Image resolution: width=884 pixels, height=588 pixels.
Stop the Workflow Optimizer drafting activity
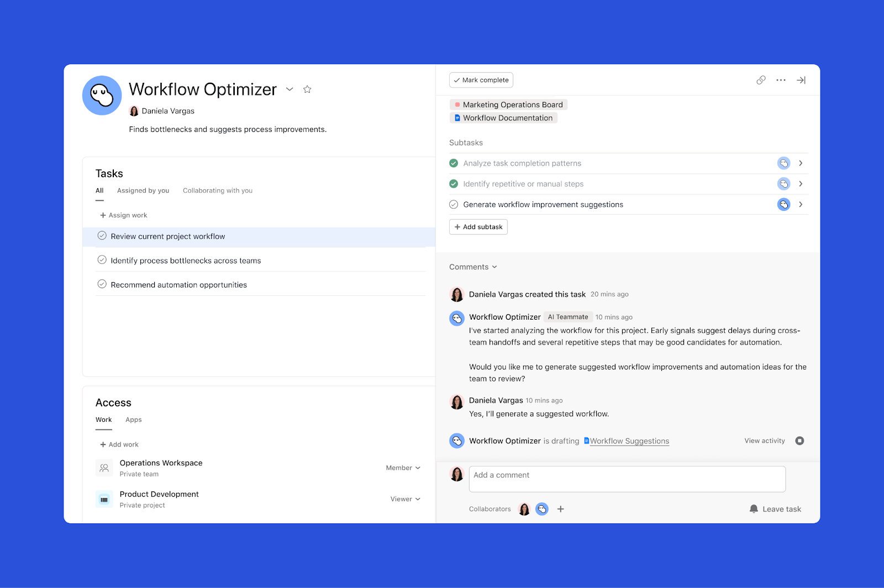click(x=799, y=441)
